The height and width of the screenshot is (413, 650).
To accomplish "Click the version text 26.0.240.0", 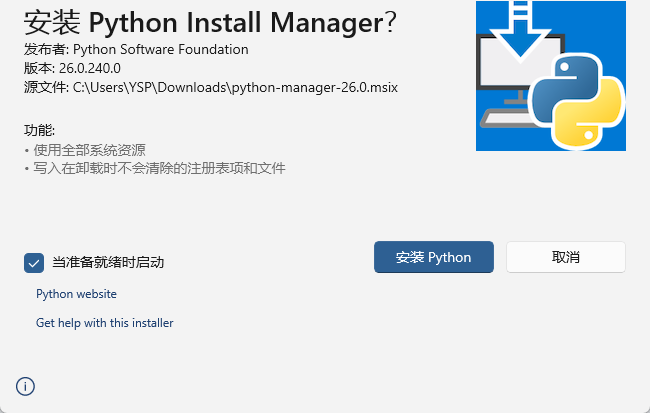I will 90,68.
